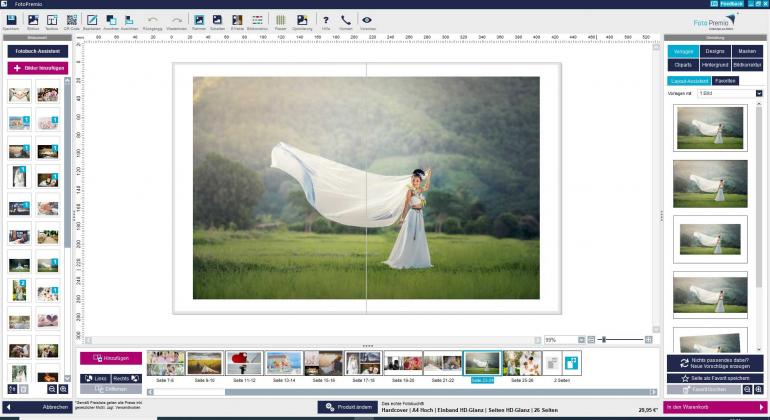Screen dimensions: 770x420
Task: Click the Hinzufügen pages button
Action: pyautogui.click(x=111, y=358)
